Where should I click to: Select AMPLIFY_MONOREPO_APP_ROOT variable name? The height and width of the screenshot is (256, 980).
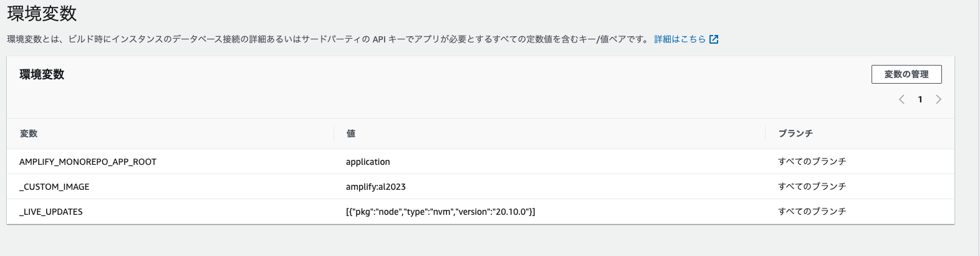tap(88, 162)
